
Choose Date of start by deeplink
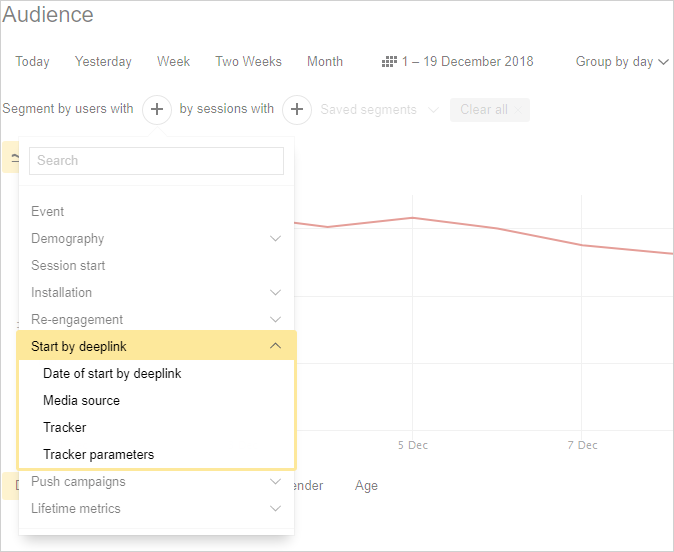coord(112,374)
